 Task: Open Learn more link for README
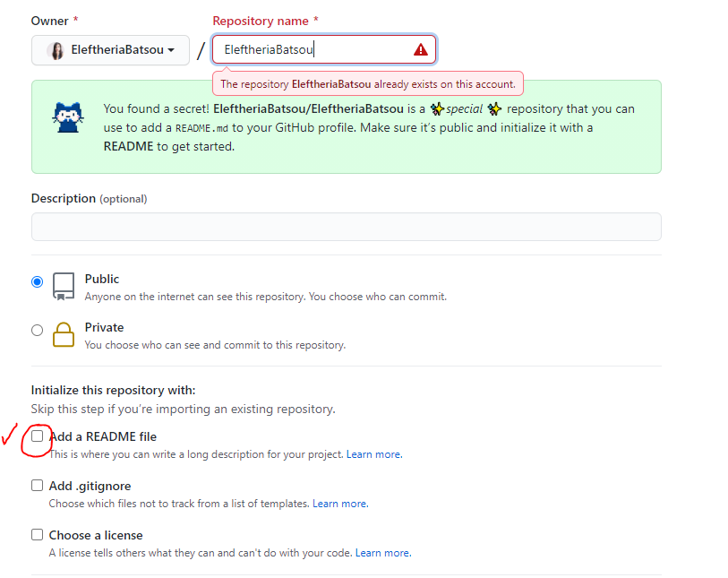(374, 454)
